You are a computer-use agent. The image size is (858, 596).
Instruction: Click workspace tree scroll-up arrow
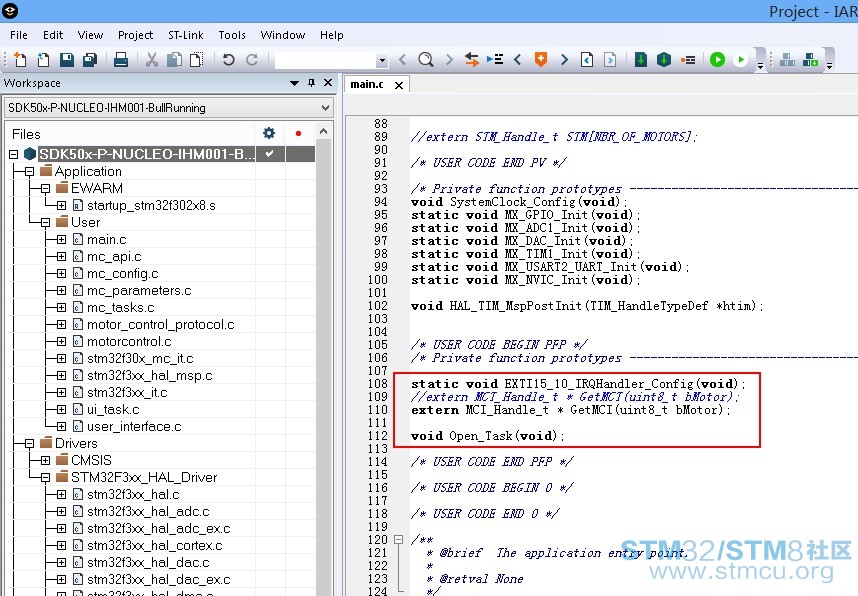(x=323, y=131)
